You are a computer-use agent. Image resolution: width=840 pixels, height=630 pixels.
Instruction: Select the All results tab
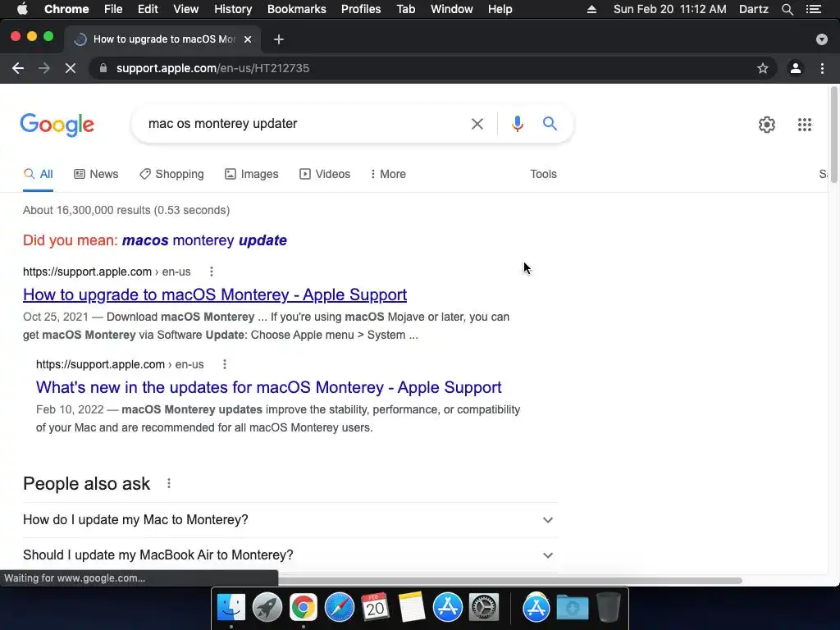tap(38, 174)
